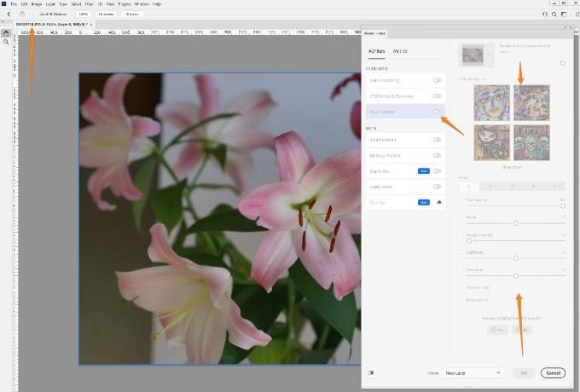This screenshot has height=392, width=580.
Task: Toggle the Depth Blur filter switch
Action: pos(437,171)
